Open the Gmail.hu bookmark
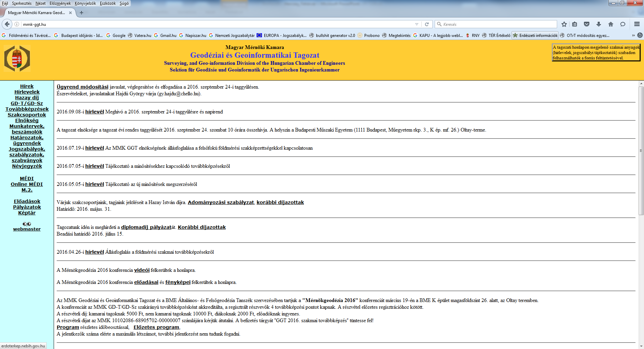The height and width of the screenshot is (349, 644). pos(165,35)
